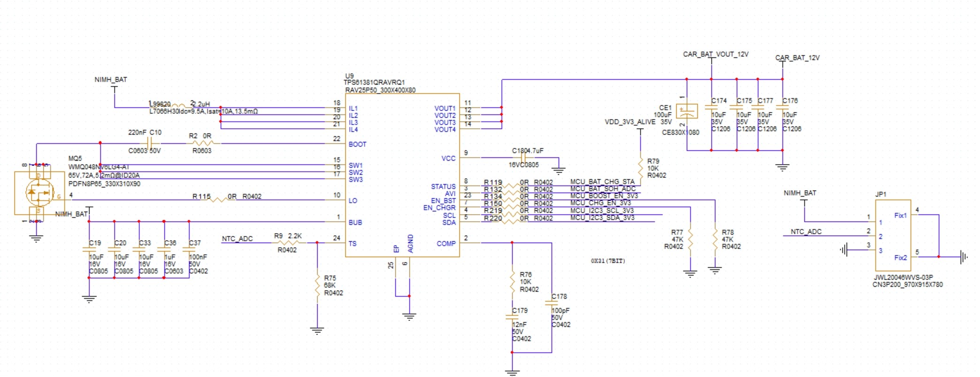This screenshot has height=377, width=980.
Task: Select the RAV25P50_300X400X80 footprint text
Action: tap(380, 90)
